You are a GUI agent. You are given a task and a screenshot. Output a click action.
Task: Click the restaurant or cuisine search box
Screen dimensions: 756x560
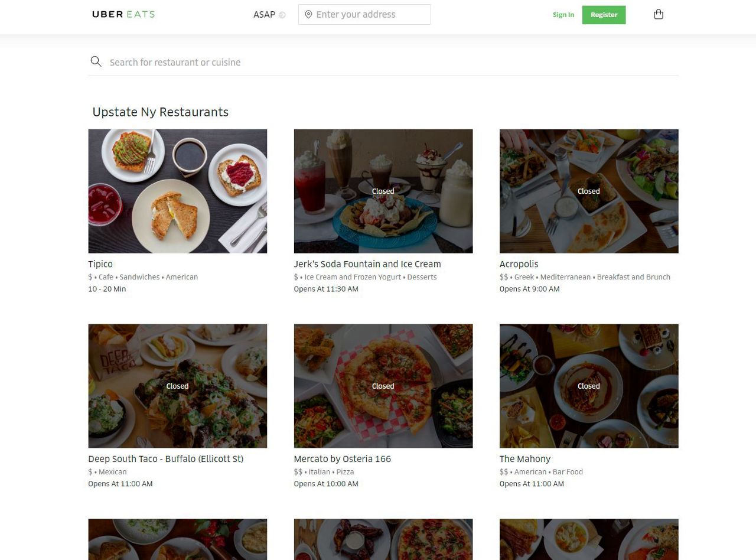click(390, 62)
